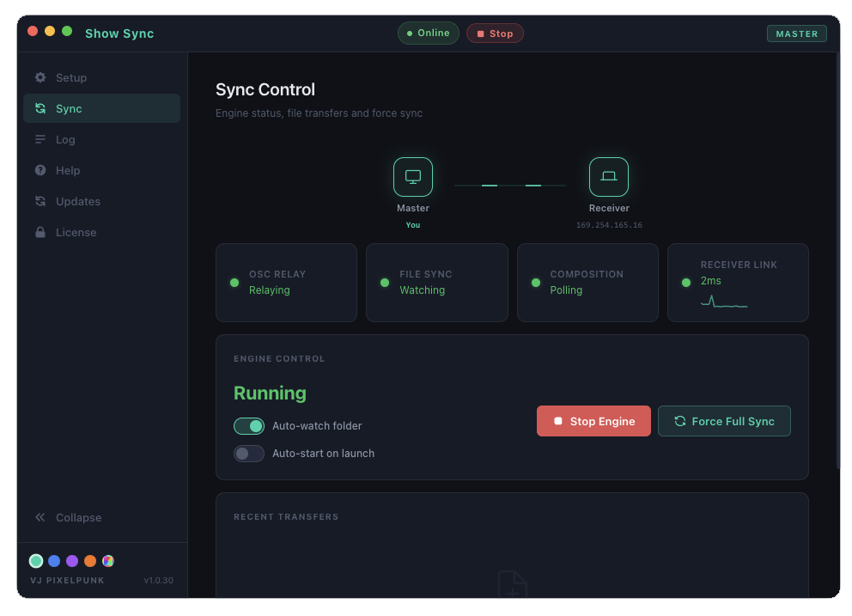Open the Updates page

[x=101, y=201]
